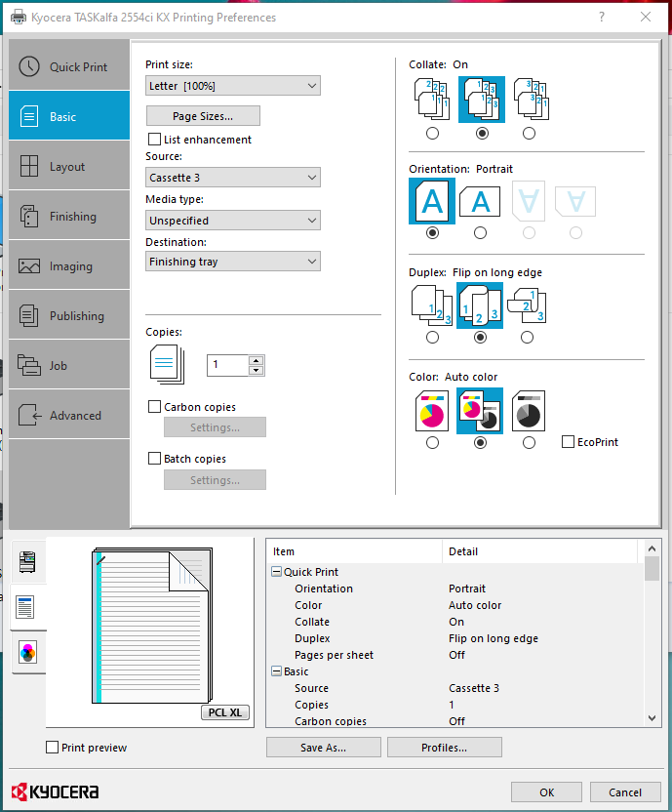
Task: Click the document preview thumbnail
Action: point(152,626)
